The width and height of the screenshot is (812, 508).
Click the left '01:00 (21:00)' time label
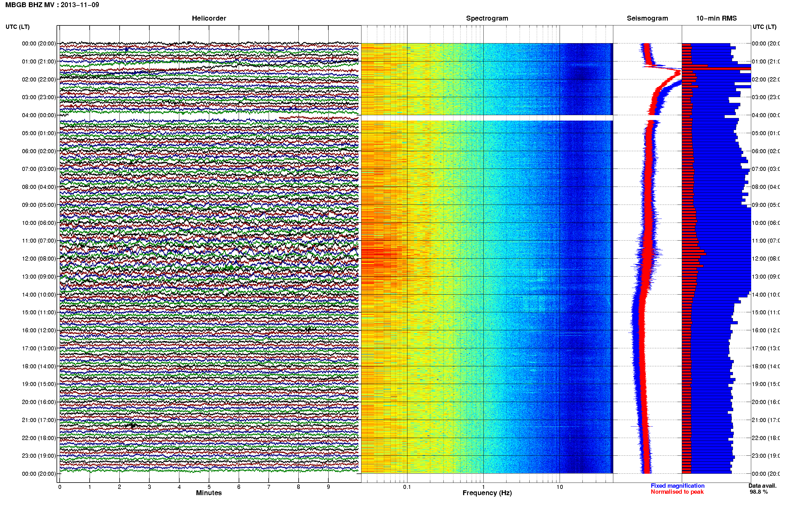(x=39, y=61)
